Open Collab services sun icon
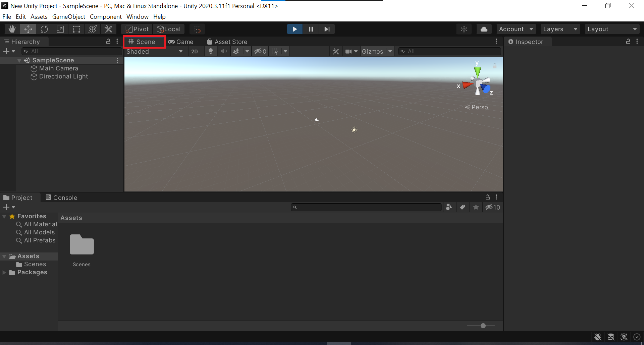 pos(464,29)
